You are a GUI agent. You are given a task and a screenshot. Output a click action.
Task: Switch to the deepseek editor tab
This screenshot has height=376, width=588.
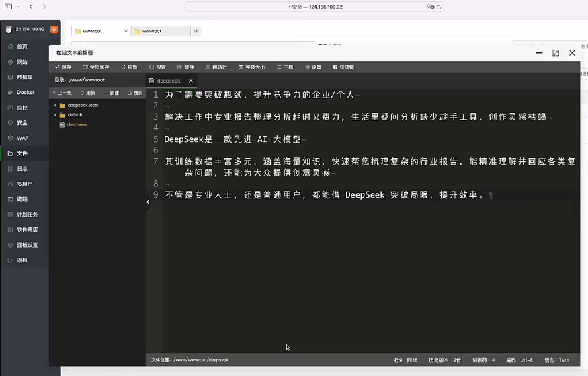(x=169, y=81)
